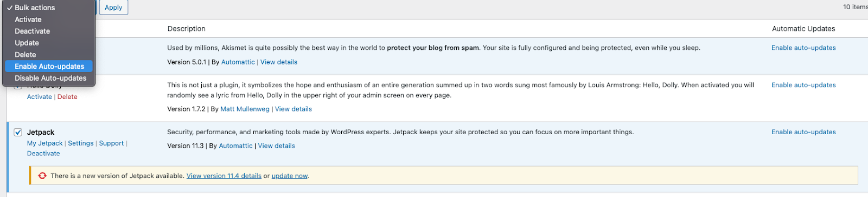The width and height of the screenshot is (868, 197).
Task: Deactivate the Jetpack plugin
Action: pyautogui.click(x=43, y=154)
